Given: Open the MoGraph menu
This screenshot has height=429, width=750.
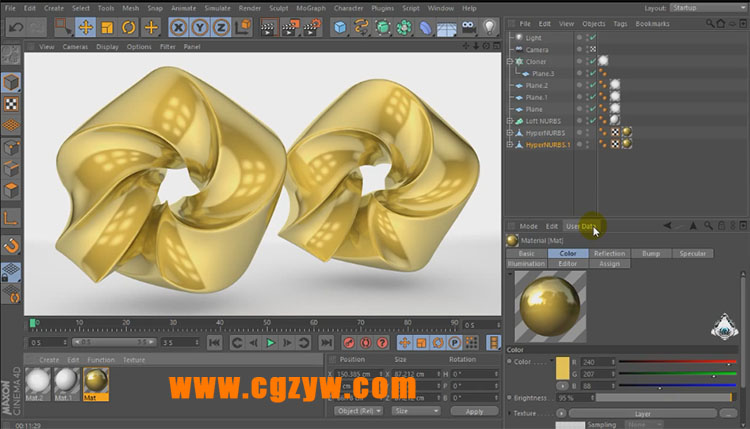Looking at the screenshot, I should pos(311,8).
